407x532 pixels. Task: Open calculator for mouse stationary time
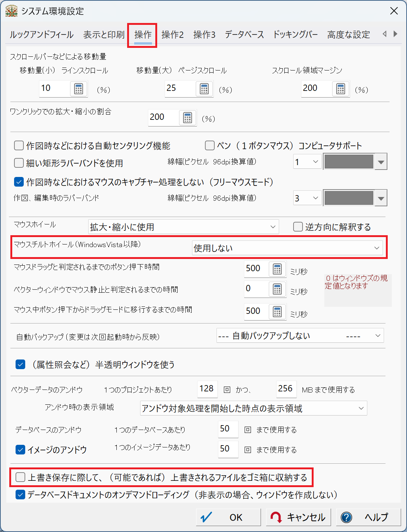[277, 289]
